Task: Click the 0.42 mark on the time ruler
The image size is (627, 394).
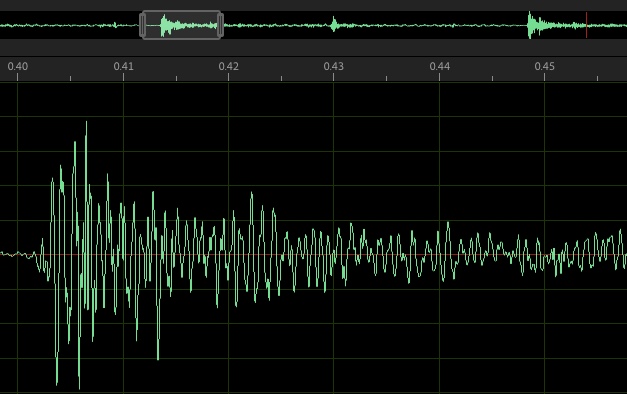Action: click(x=229, y=66)
